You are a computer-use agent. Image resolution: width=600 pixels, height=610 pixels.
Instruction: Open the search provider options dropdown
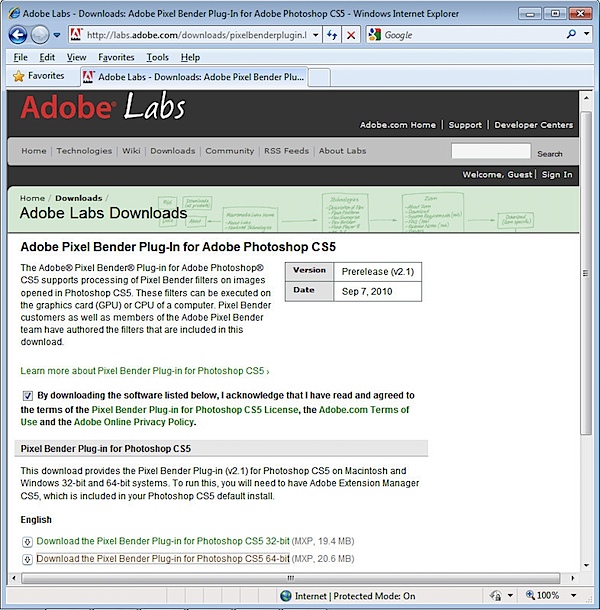(586, 34)
